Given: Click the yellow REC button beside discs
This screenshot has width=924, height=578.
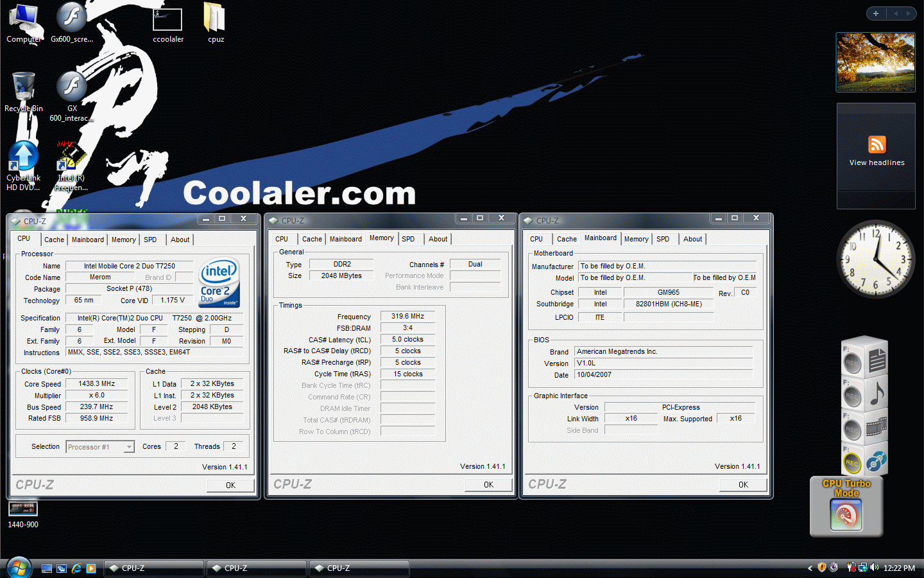Looking at the screenshot, I should [x=852, y=462].
